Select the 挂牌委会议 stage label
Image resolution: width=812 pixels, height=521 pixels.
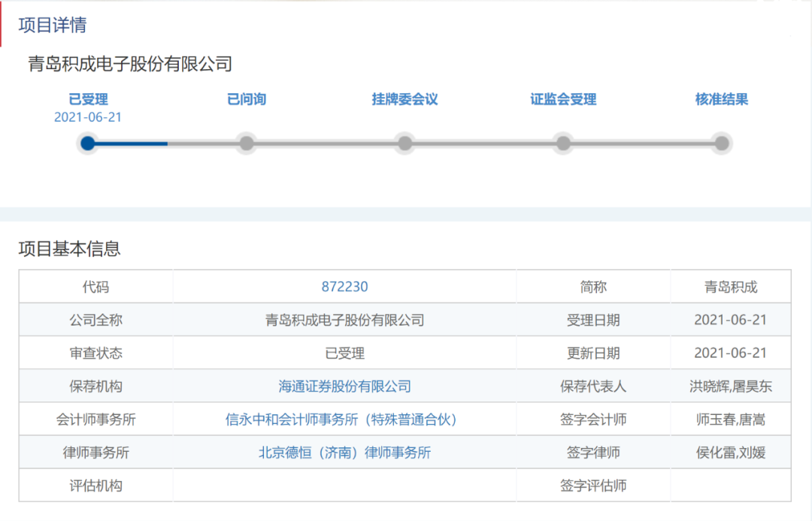(404, 99)
